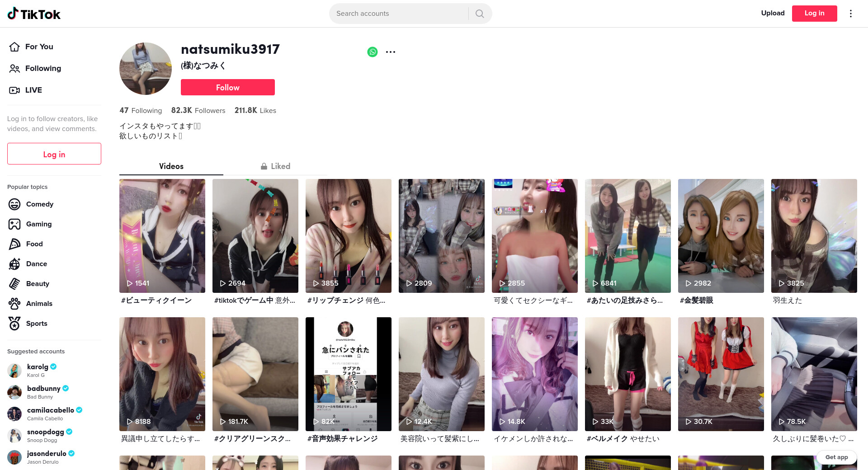The image size is (868, 470).
Task: Click the Food pizza icon
Action: [x=14, y=244]
